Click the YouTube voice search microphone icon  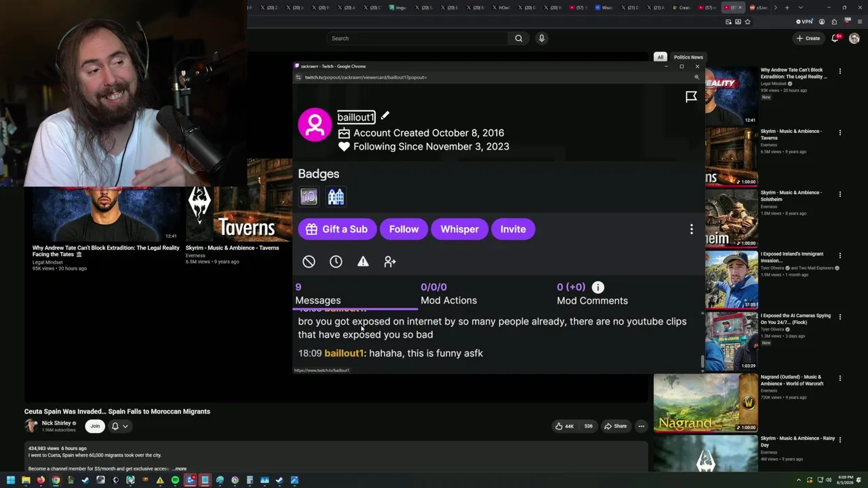[541, 39]
